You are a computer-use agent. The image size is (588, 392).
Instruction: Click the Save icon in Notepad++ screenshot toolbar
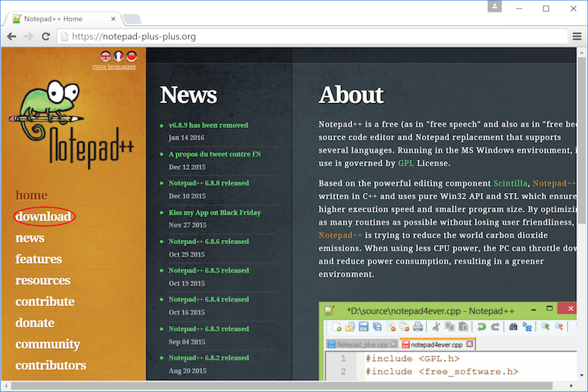pos(363,327)
